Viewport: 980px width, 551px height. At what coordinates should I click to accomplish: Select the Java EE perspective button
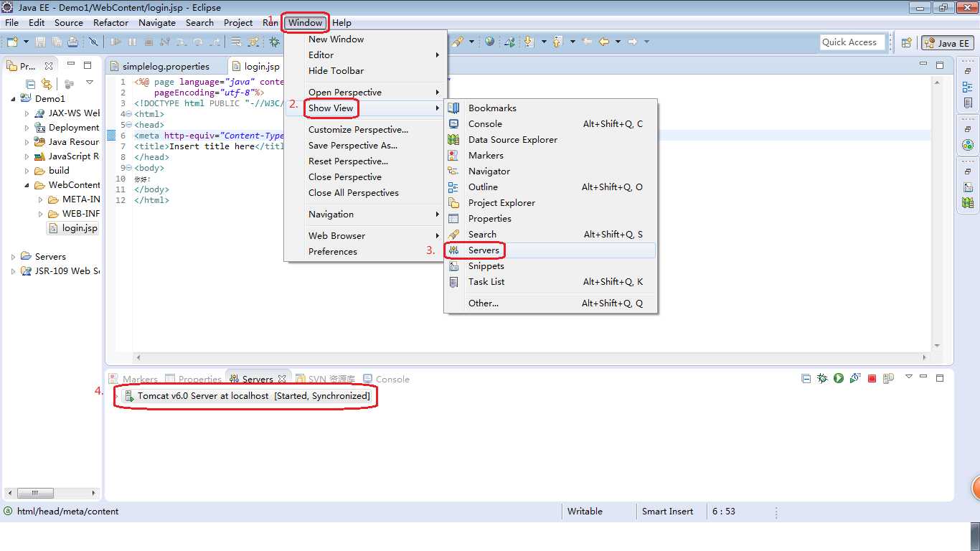click(948, 43)
